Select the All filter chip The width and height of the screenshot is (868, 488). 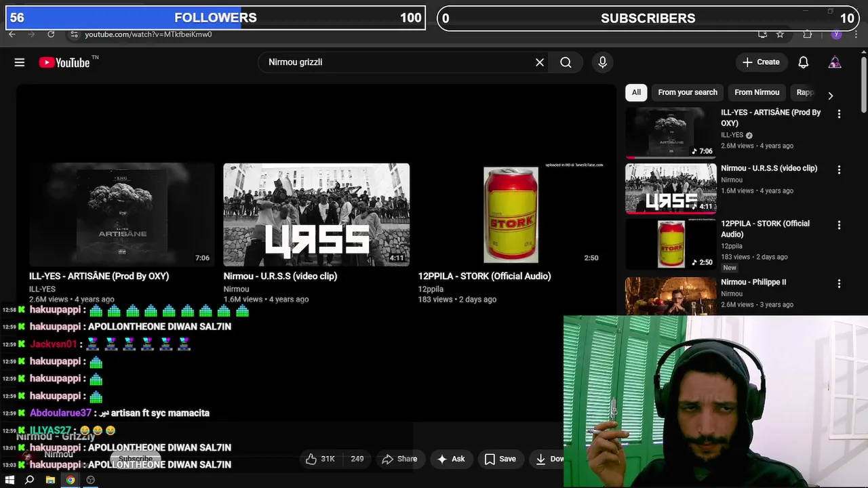tap(636, 92)
